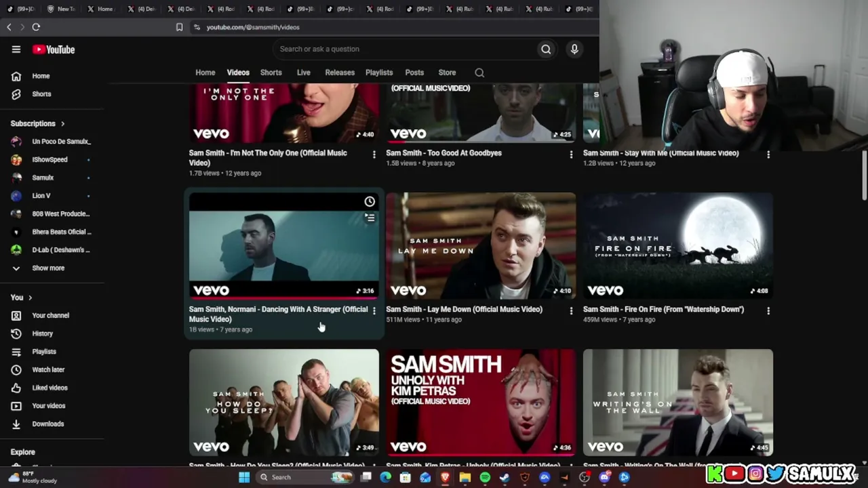
Task: Open options menu for Too Good At Goodbyes
Action: click(x=571, y=155)
